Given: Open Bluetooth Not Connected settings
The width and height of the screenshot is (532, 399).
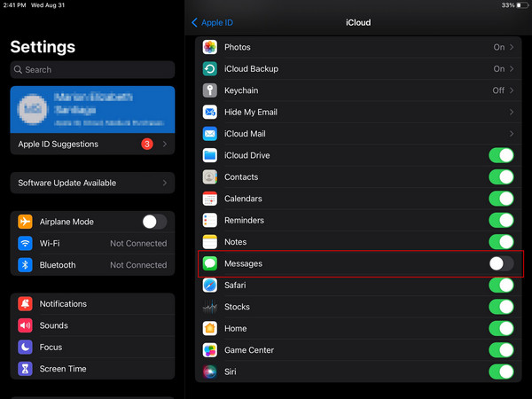Looking at the screenshot, I should point(92,265).
